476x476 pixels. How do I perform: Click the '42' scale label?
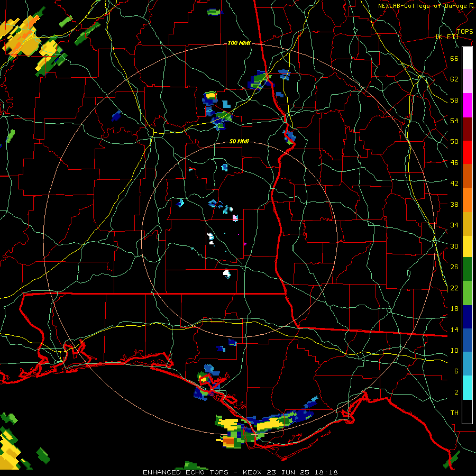coord(454,184)
